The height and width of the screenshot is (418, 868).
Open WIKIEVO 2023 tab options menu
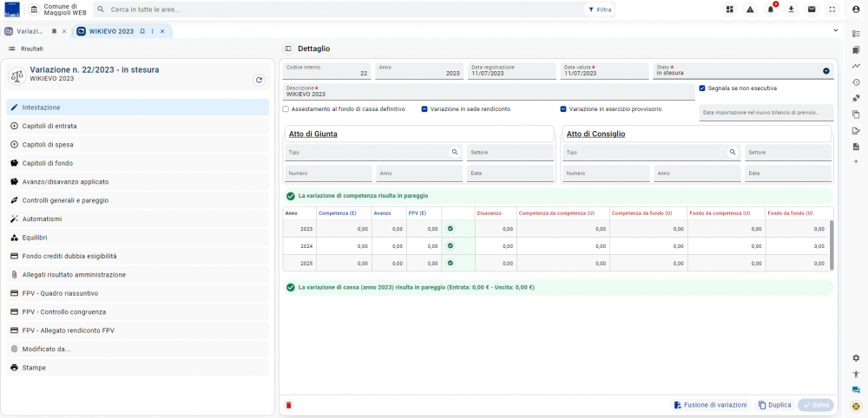coord(152,31)
